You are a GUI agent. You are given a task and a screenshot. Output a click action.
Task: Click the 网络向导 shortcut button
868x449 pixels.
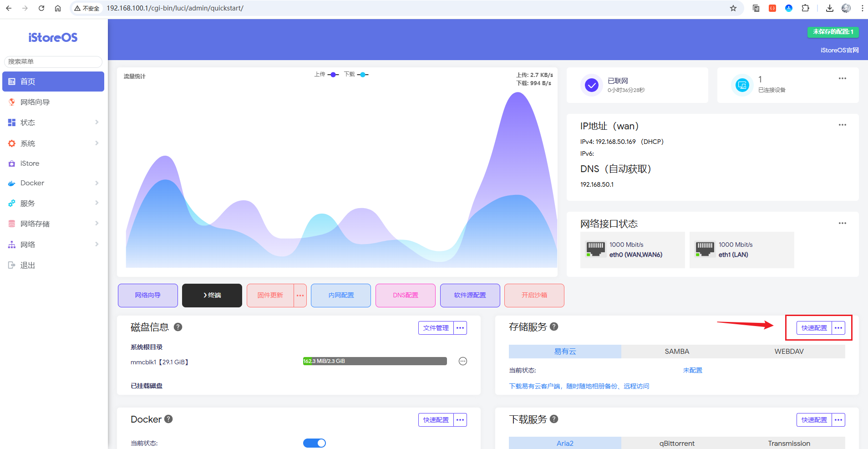(148, 296)
